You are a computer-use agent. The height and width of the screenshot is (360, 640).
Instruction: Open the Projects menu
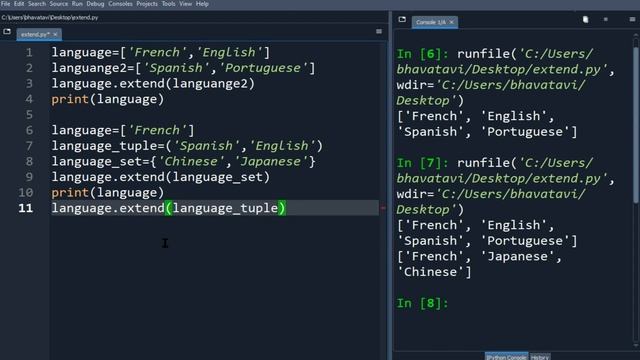point(147,4)
